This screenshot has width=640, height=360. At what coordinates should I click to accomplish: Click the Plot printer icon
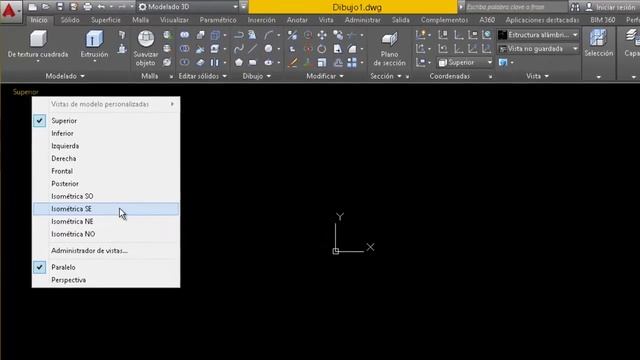pos(87,7)
